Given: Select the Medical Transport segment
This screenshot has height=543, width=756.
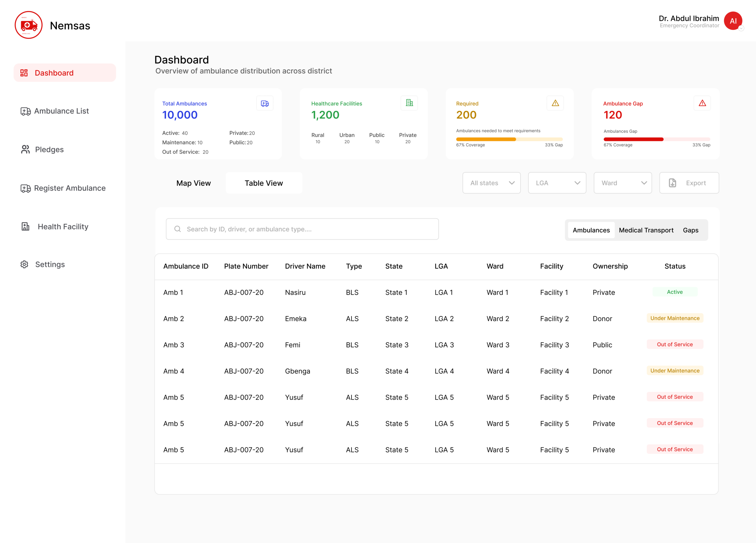Looking at the screenshot, I should (x=646, y=230).
